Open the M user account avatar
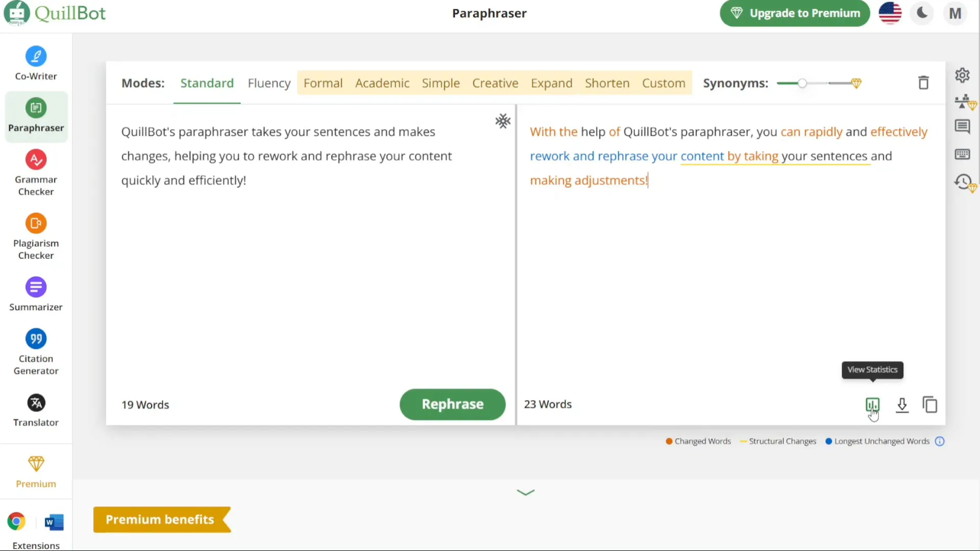This screenshot has height=551, width=980. [955, 13]
